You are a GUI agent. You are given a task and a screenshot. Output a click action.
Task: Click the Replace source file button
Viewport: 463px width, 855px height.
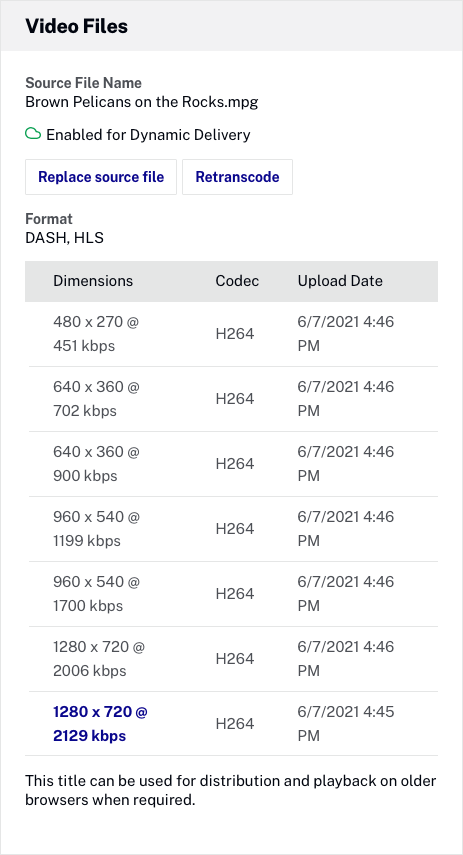click(101, 177)
